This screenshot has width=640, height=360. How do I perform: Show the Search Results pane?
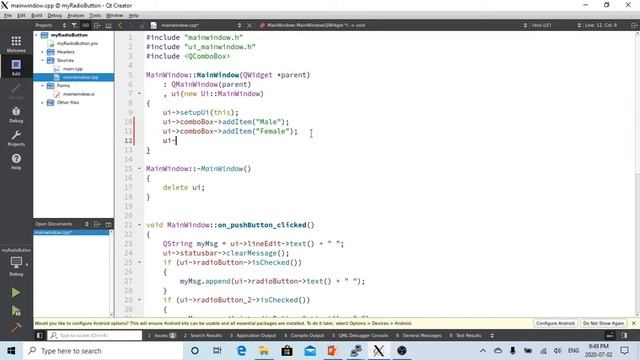click(203, 336)
